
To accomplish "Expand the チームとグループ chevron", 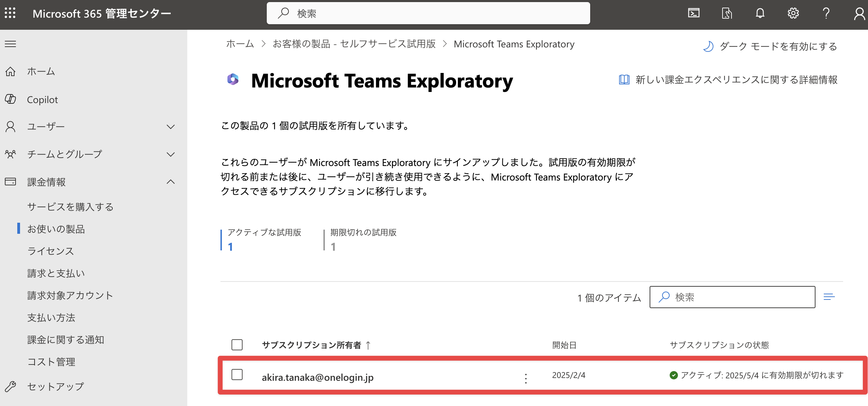I will click(171, 154).
